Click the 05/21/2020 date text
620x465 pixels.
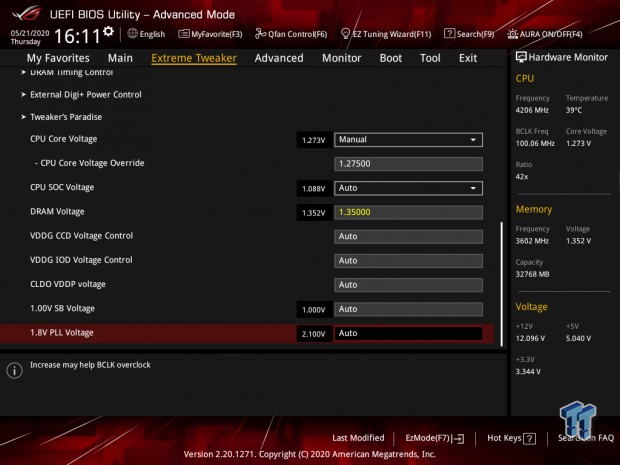pos(30,33)
